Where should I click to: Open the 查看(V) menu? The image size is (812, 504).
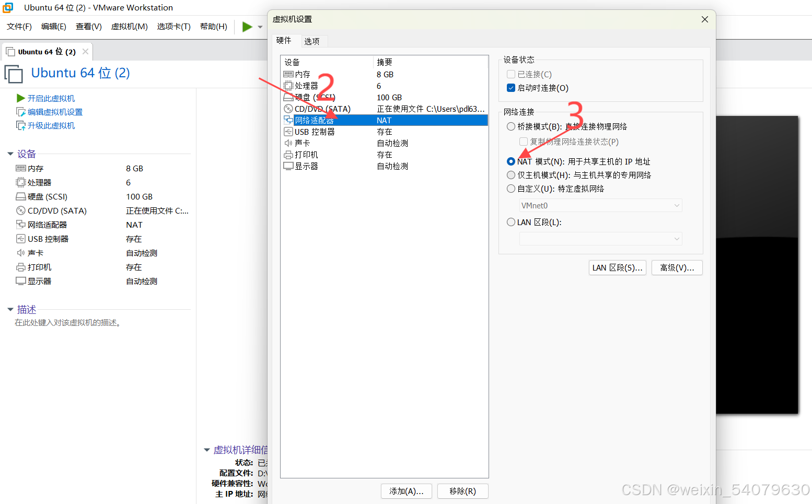click(89, 27)
